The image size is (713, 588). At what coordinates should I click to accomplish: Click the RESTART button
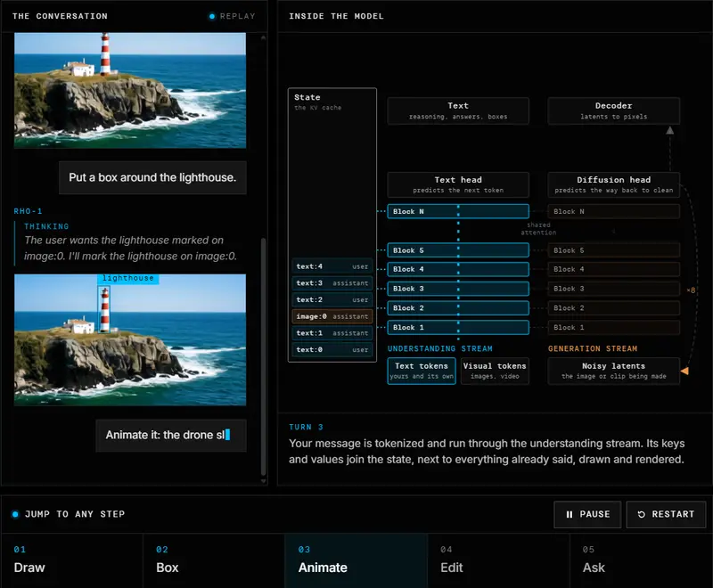click(666, 514)
